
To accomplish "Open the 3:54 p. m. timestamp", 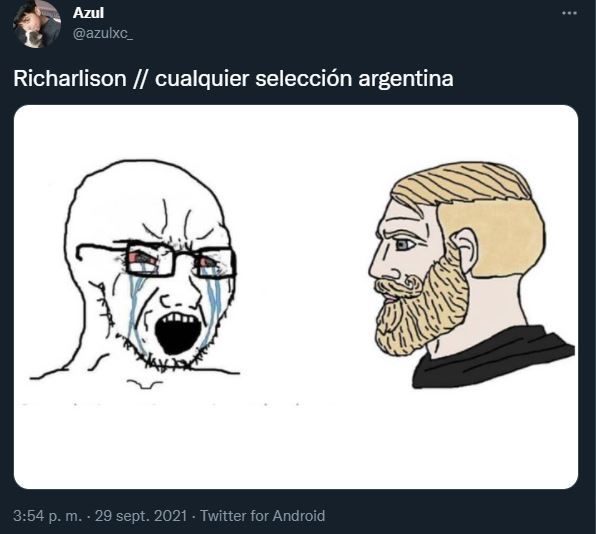I will 48,516.
